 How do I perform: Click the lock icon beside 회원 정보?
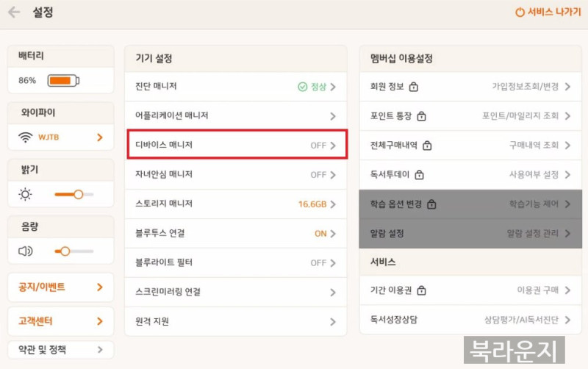413,87
